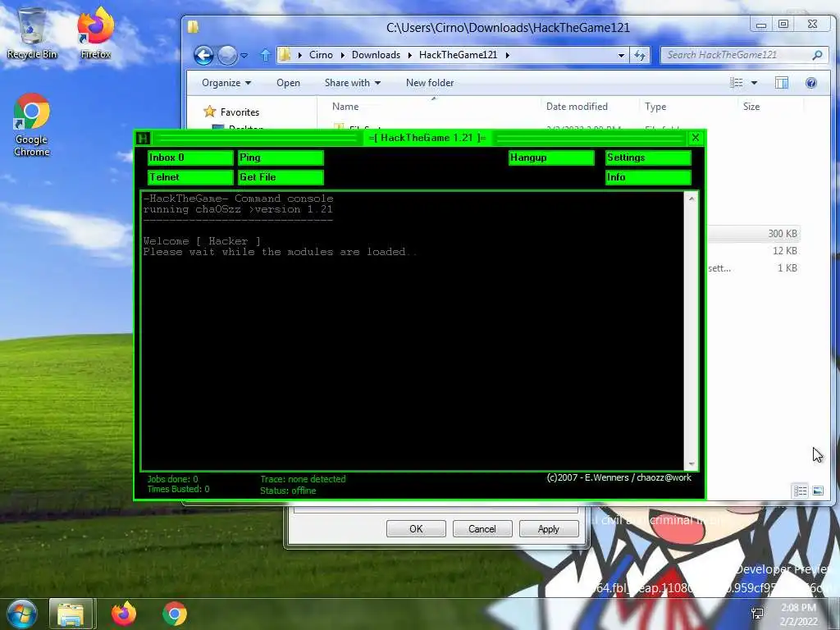Viewport: 840px width, 630px height.
Task: Click the HackTheGame121 breadcrumb segment
Action: click(x=458, y=55)
